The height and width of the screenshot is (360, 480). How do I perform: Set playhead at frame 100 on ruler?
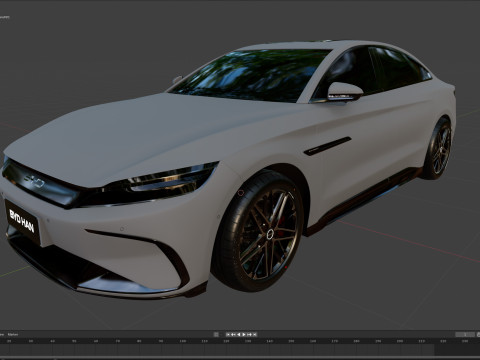(183, 341)
